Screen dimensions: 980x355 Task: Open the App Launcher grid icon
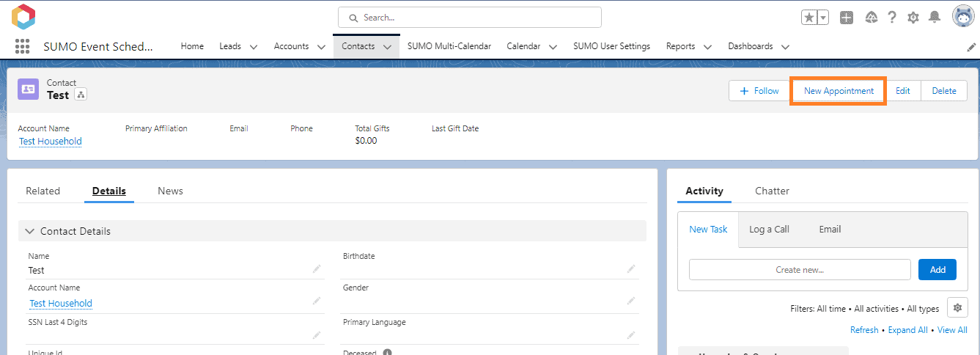(22, 46)
